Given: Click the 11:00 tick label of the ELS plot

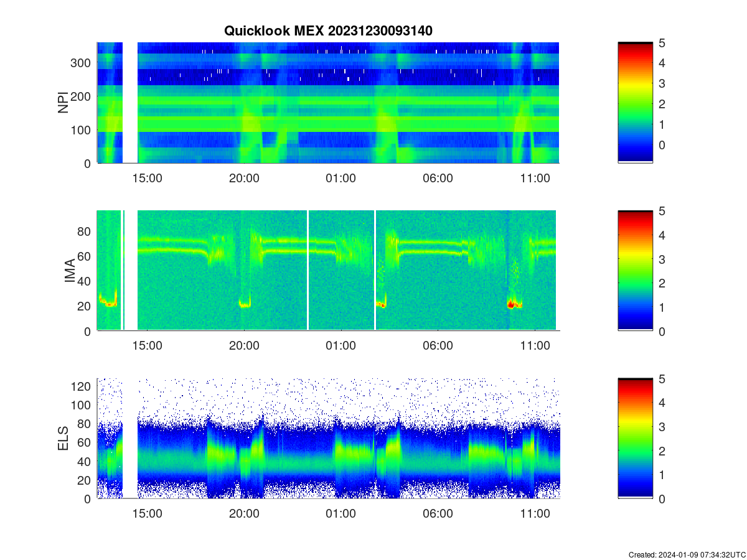Looking at the screenshot, I should click(535, 513).
